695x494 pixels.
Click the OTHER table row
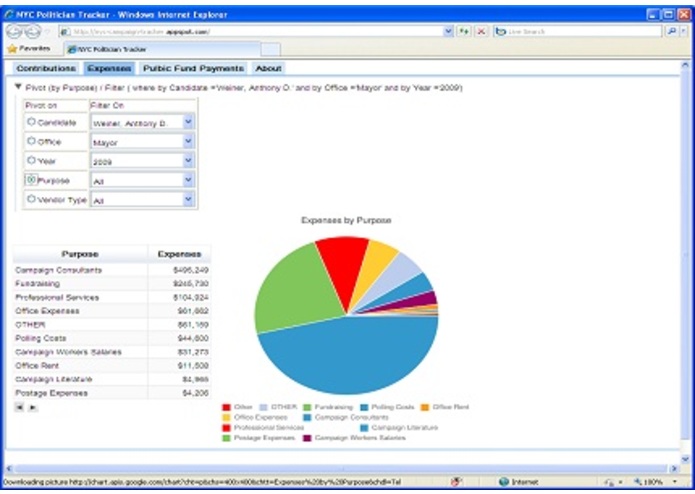(112, 325)
